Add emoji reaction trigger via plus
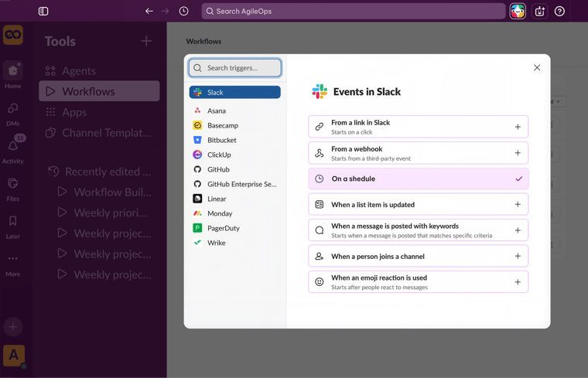Screen dimensions: 588x378 pos(518,281)
